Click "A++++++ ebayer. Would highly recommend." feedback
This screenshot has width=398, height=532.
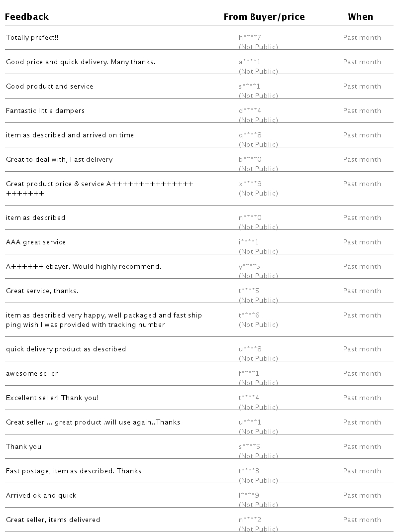point(84,267)
